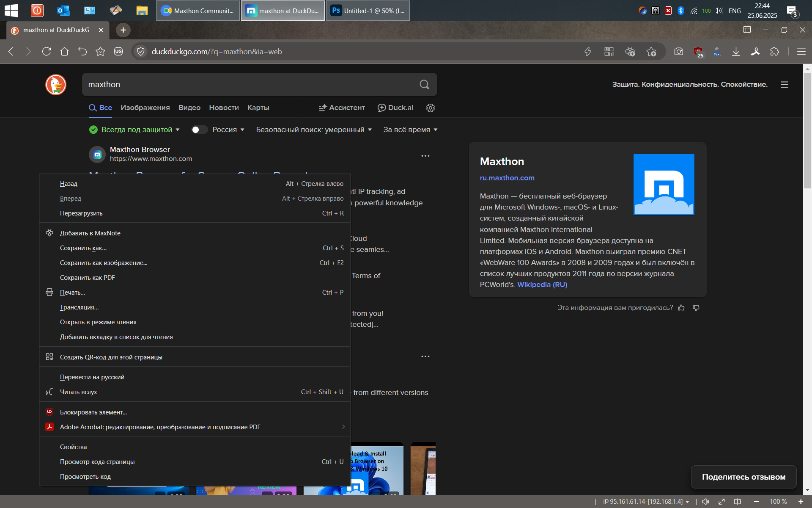The width and height of the screenshot is (812, 508).
Task: Toggle the Россия region switch
Action: pos(199,130)
